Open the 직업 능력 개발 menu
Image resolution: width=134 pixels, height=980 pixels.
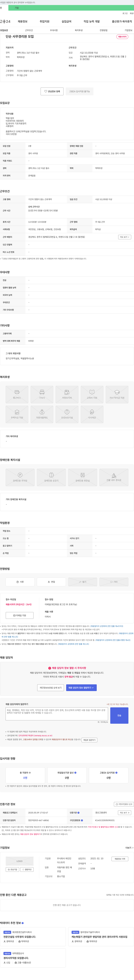(92, 21)
